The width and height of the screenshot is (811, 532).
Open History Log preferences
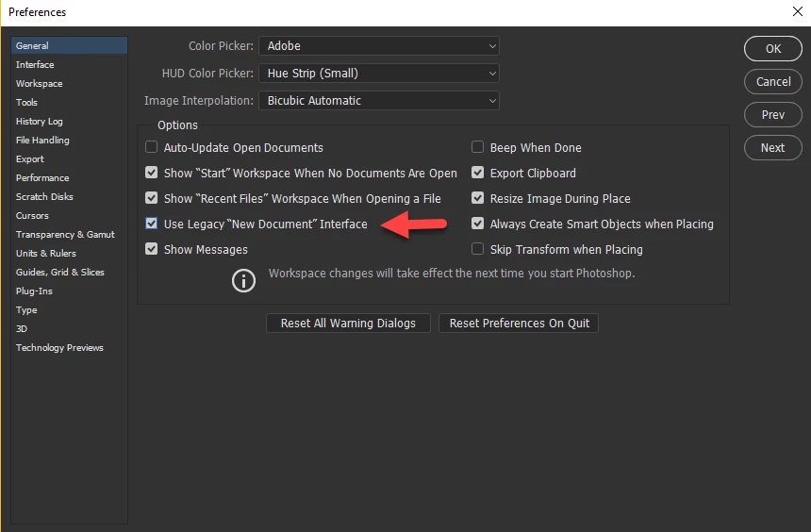coord(69,121)
